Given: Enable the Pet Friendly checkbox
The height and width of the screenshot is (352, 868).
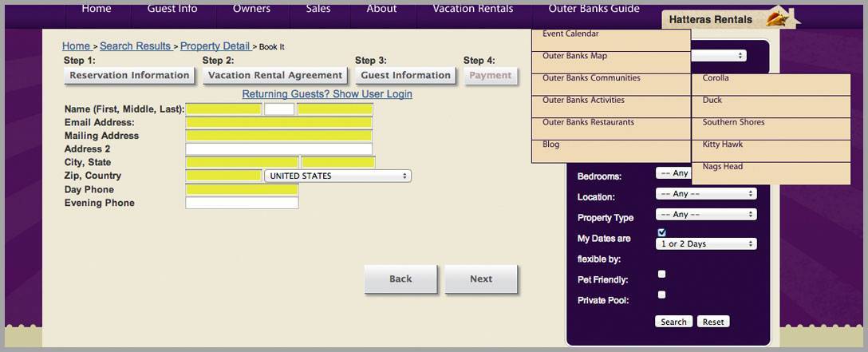Looking at the screenshot, I should coord(661,274).
